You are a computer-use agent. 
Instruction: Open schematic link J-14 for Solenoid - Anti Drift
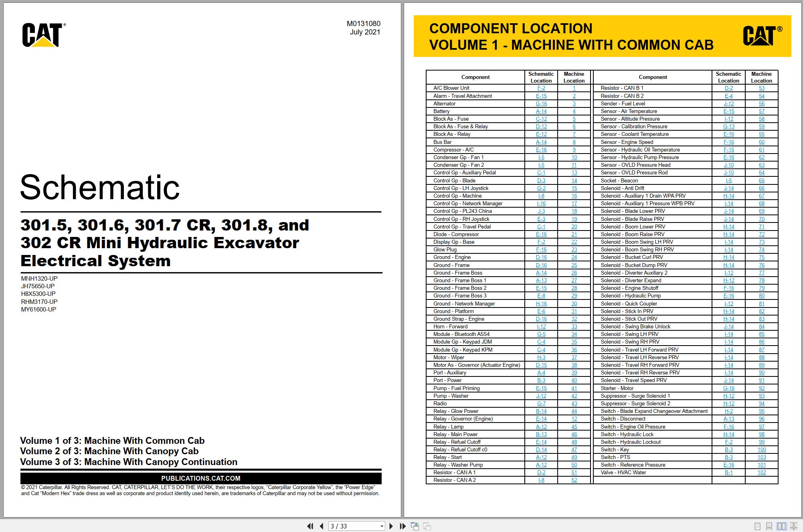point(728,188)
